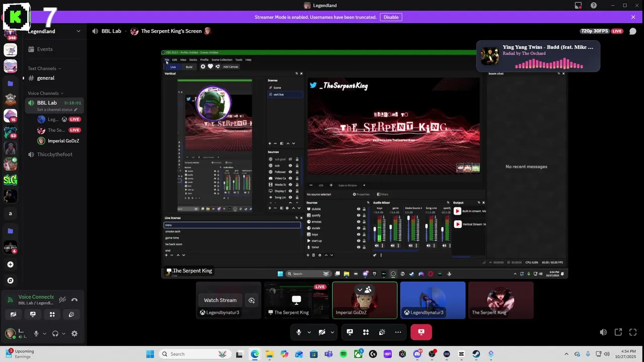
Task: Mute microphone in user panel
Action: [36, 333]
